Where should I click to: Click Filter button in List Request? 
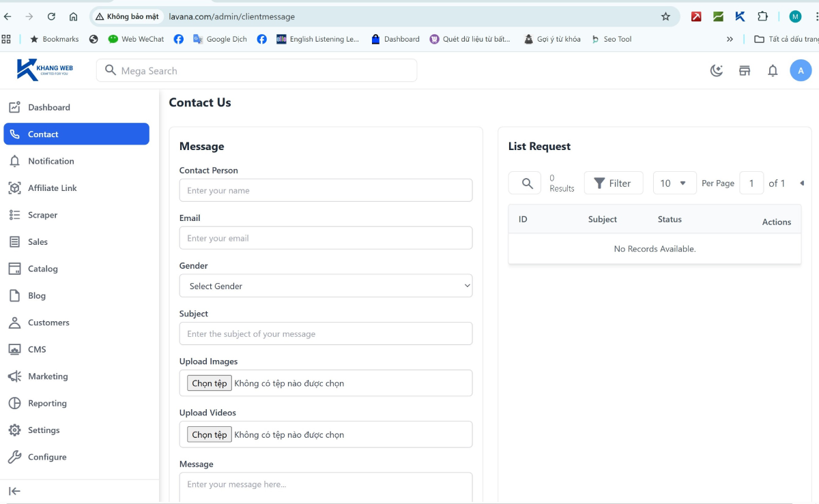click(x=613, y=183)
